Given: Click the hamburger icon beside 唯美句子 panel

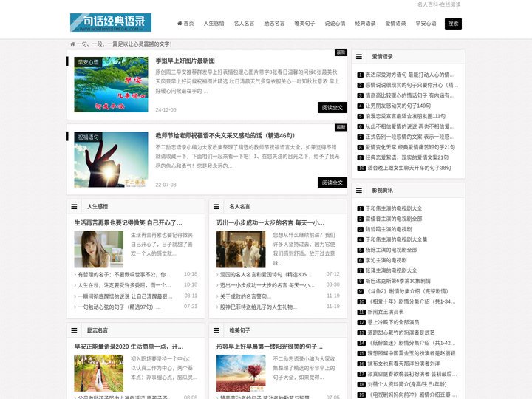Looking at the screenshot, I should 216,330.
